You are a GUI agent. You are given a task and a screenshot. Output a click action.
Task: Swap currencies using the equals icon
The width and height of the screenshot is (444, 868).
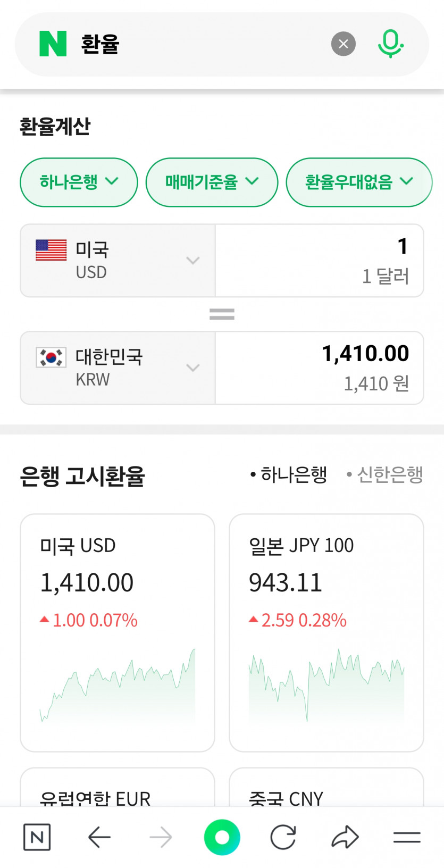(222, 314)
